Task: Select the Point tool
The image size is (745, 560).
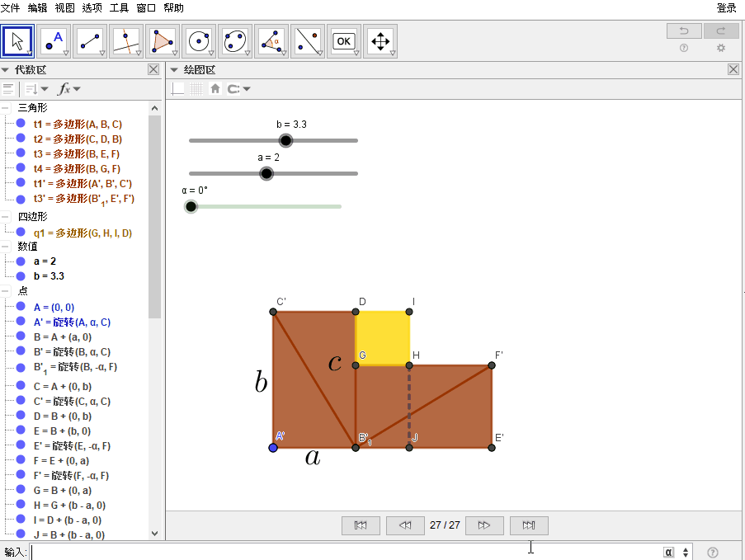Action: (54, 41)
